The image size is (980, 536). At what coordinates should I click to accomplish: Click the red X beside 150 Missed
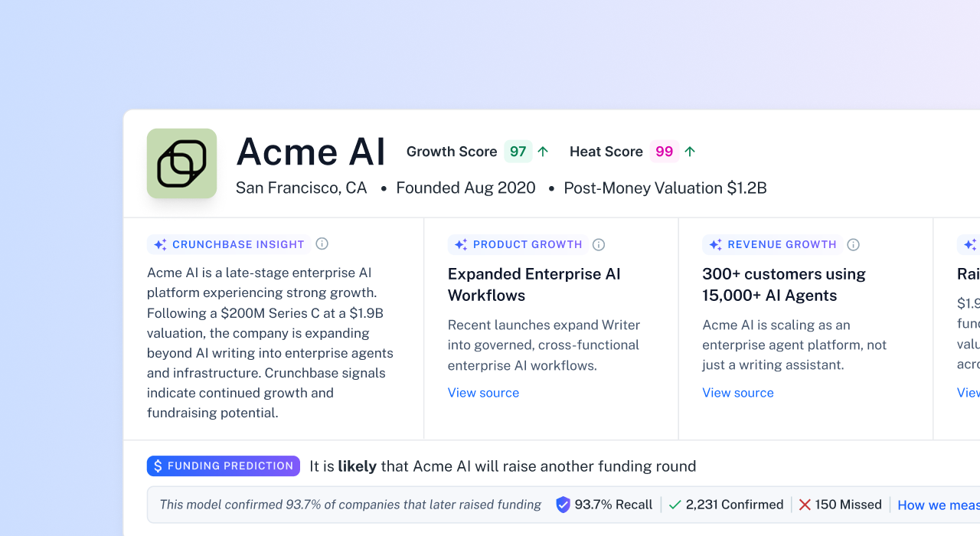point(805,505)
